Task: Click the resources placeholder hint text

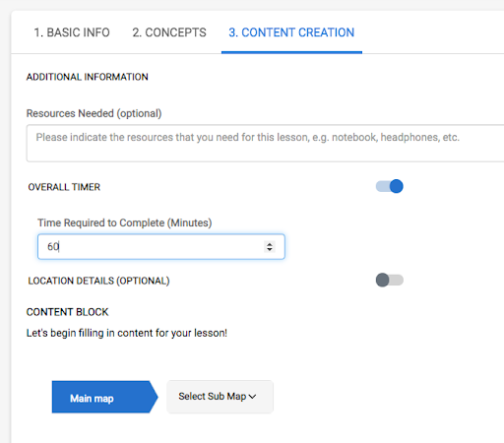Action: [x=248, y=137]
